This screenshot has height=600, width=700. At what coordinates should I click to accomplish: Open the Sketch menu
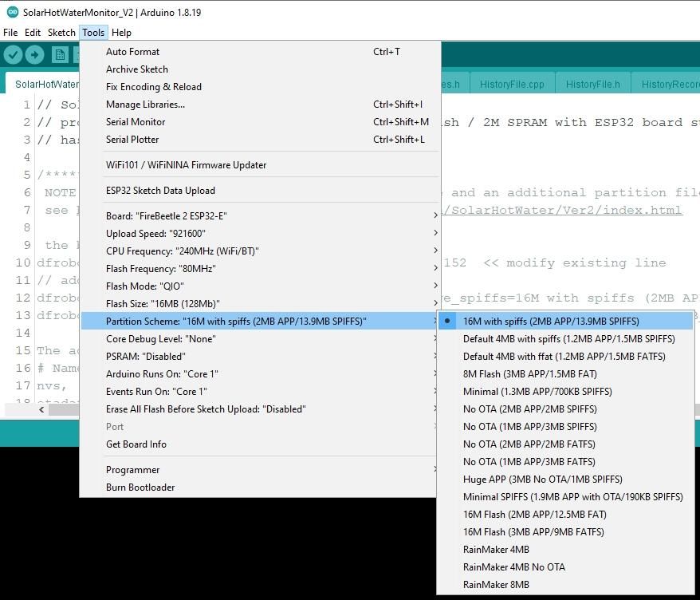click(x=61, y=33)
